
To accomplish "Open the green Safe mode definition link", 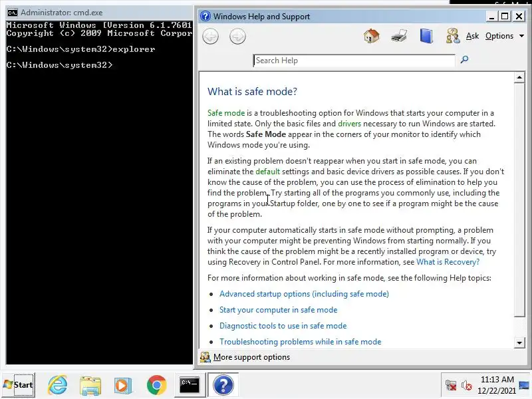I will click(226, 113).
